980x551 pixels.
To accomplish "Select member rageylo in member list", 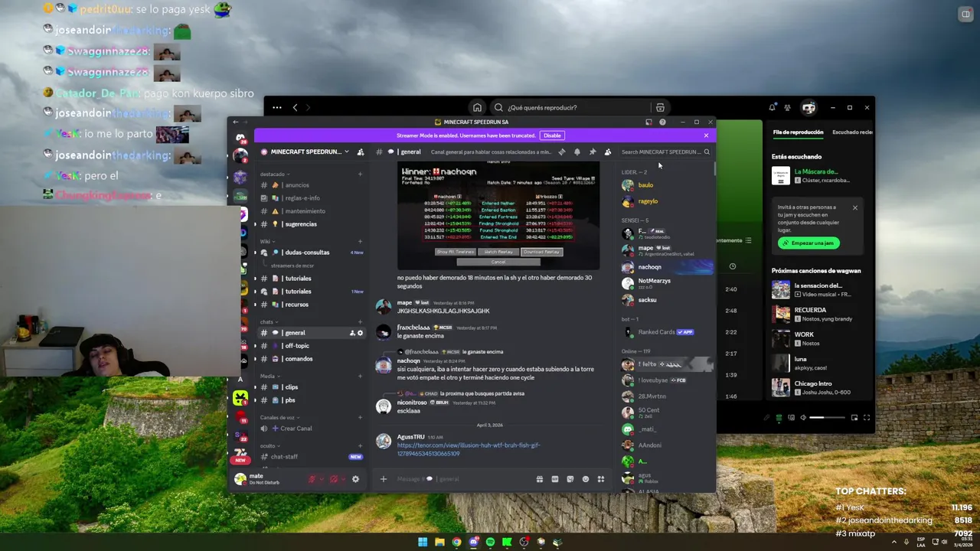I will 666,201.
